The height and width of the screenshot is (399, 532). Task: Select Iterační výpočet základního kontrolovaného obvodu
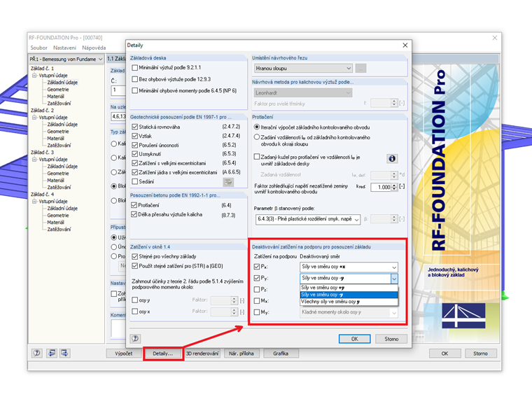(257, 127)
